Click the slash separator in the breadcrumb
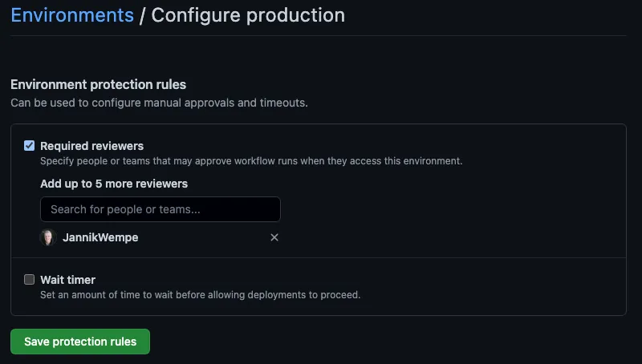This screenshot has width=642, height=364. (143, 15)
